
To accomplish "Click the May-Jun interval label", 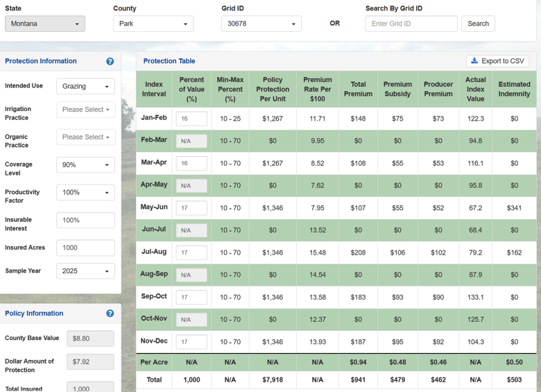I will 154,207.
